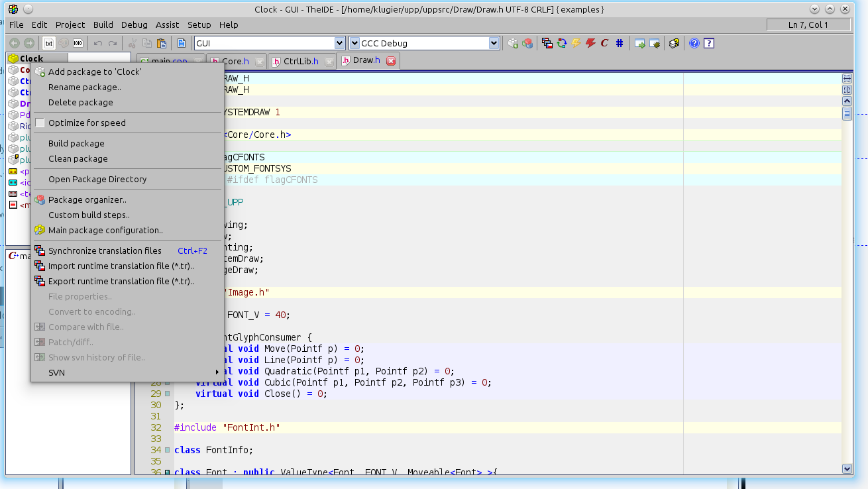
Task: Click the Paste clipboard icon in toolbar
Action: click(x=161, y=43)
